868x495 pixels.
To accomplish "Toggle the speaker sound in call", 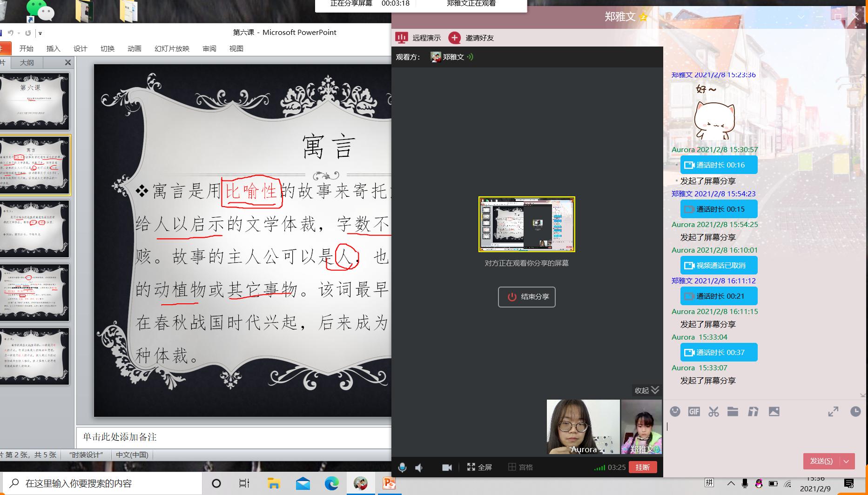I will pyautogui.click(x=419, y=467).
